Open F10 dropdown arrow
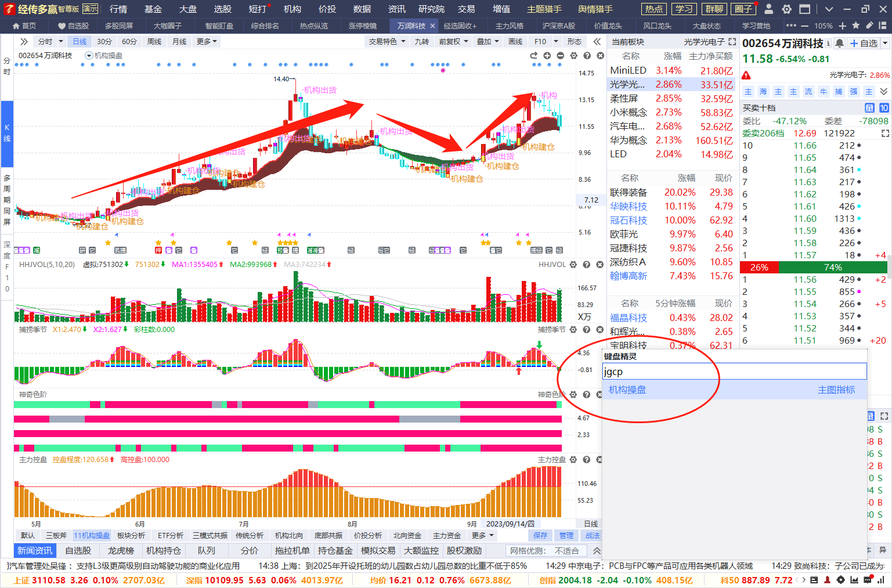892x588 pixels. coord(556,42)
